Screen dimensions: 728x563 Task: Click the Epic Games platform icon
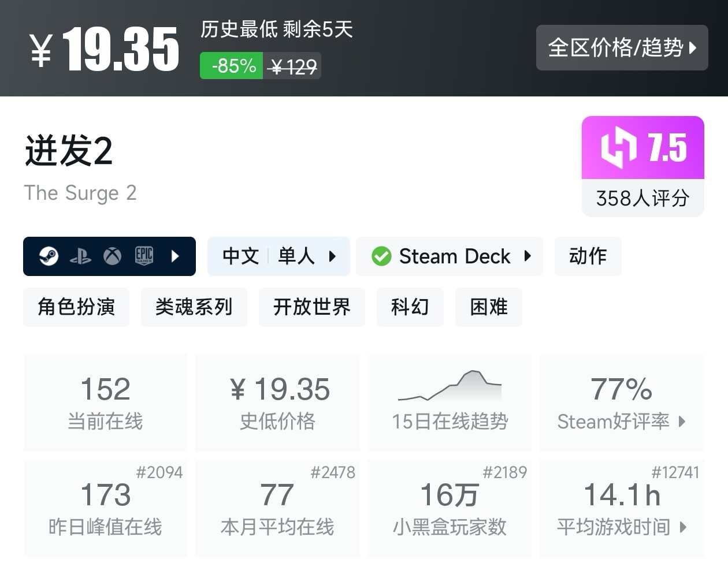point(144,256)
